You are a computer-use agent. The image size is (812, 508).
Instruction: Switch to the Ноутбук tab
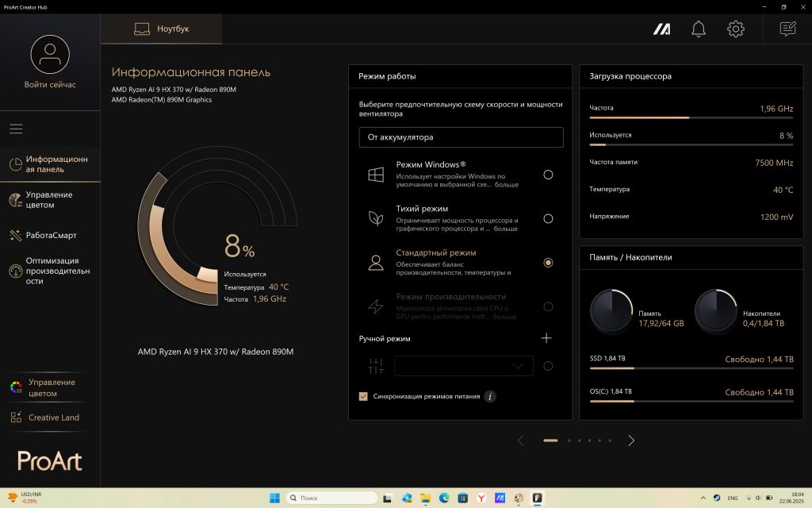[x=162, y=29]
